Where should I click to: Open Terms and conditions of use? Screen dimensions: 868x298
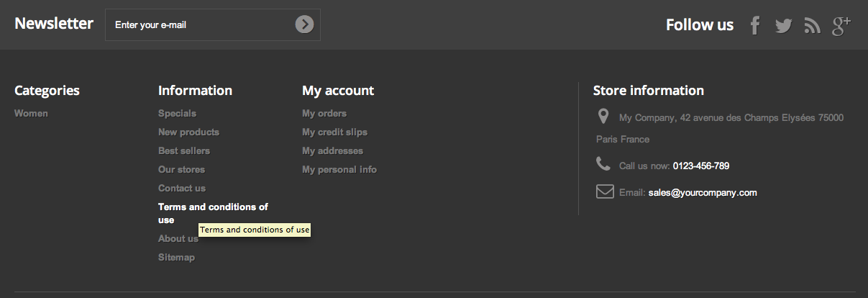point(212,207)
